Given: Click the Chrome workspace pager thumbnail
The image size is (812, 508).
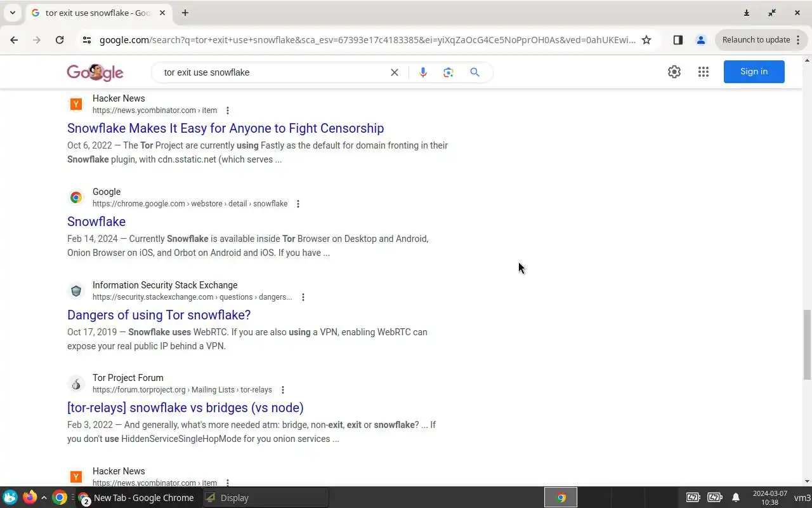Looking at the screenshot, I should coord(561,498).
